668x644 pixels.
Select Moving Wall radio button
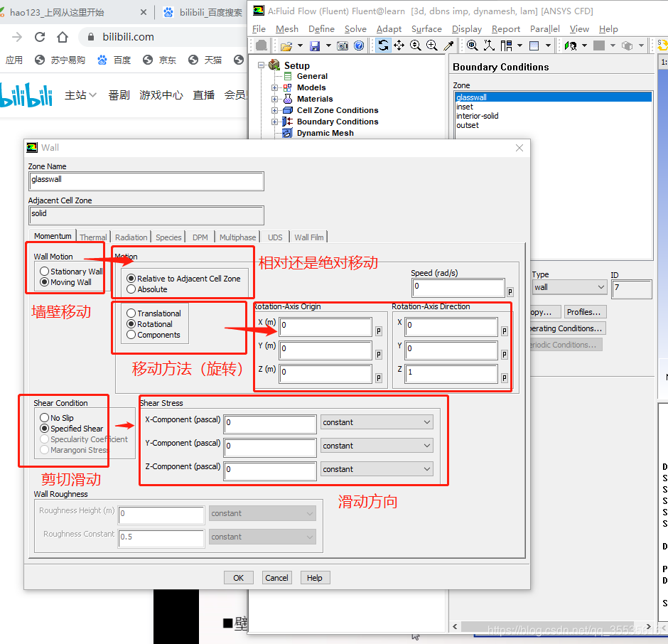click(x=44, y=281)
